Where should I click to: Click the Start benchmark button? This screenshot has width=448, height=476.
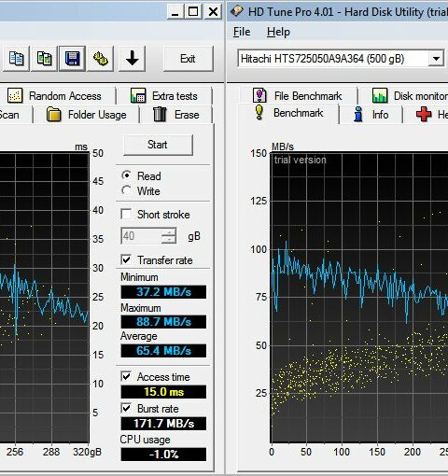[x=158, y=145]
